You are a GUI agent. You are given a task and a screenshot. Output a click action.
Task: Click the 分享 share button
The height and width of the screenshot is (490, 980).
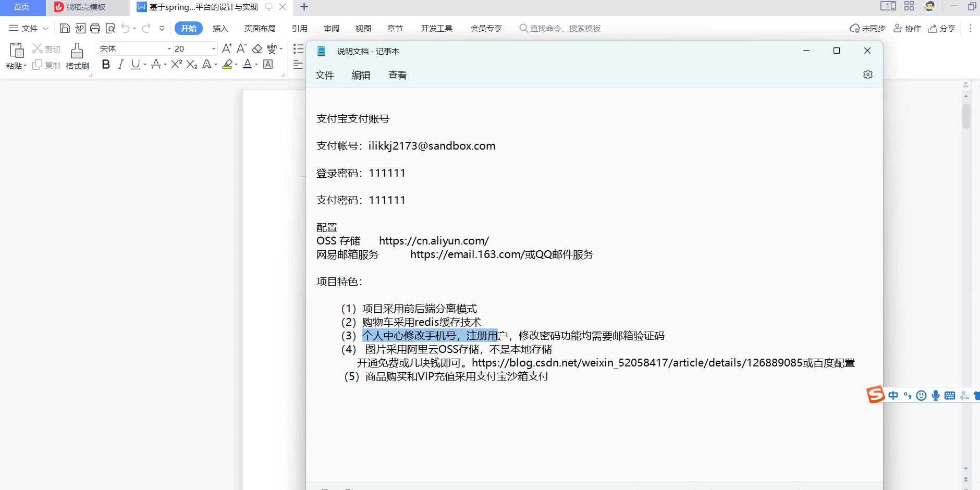(x=942, y=28)
